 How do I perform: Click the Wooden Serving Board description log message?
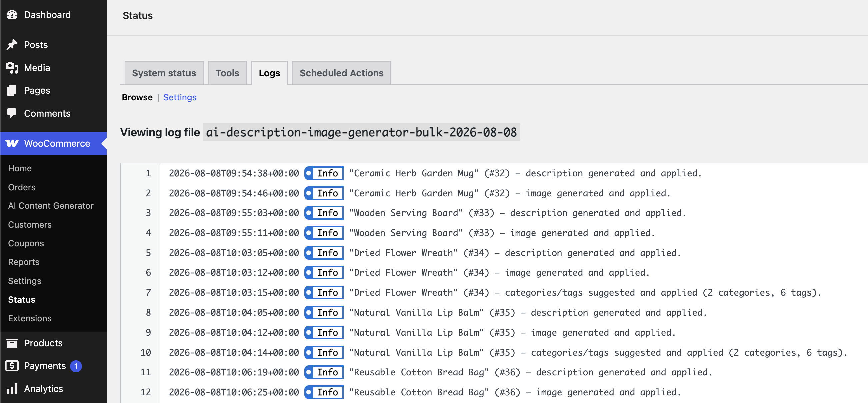(x=518, y=213)
